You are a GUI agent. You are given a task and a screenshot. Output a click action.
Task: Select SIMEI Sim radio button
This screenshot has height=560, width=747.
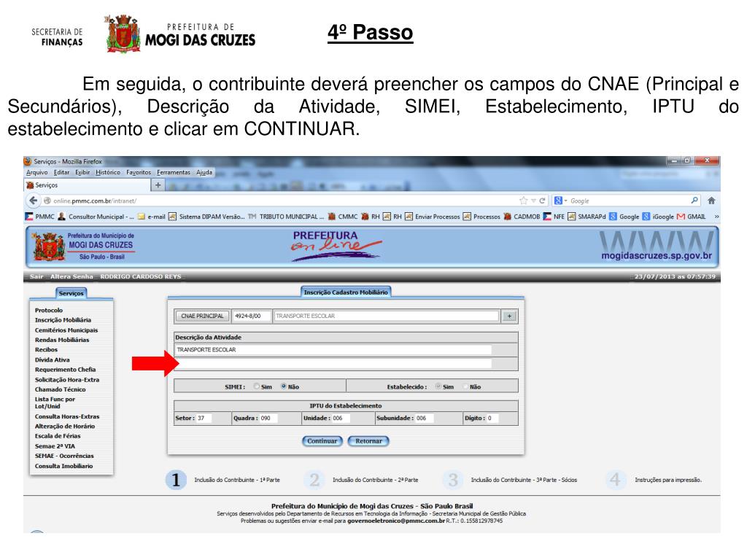tap(257, 386)
